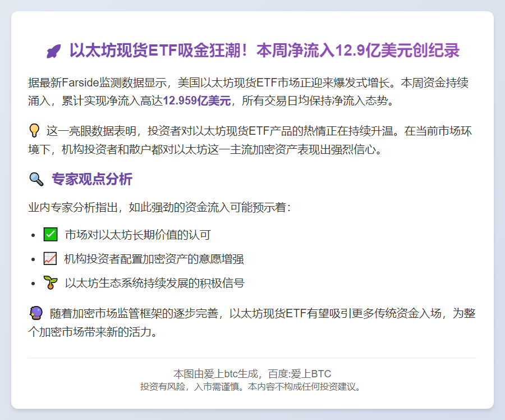Click the rocket emoji in the title
The image size is (505, 420).
point(53,51)
